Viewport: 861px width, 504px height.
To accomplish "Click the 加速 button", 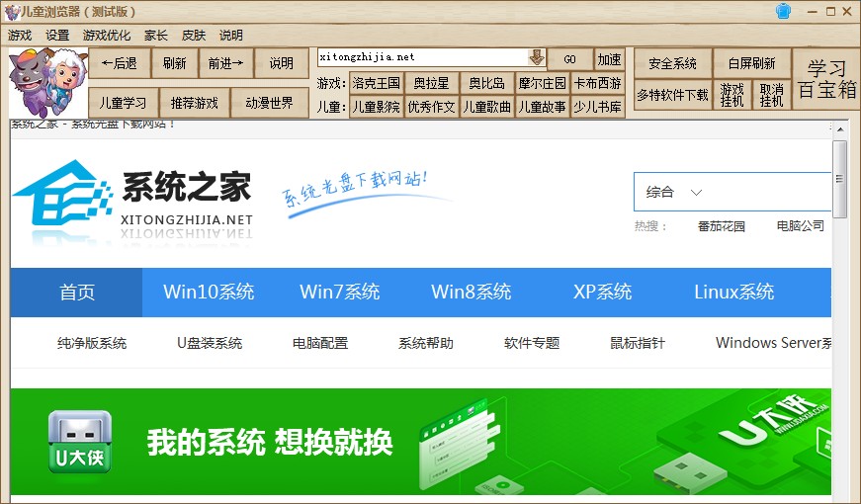I will point(610,59).
